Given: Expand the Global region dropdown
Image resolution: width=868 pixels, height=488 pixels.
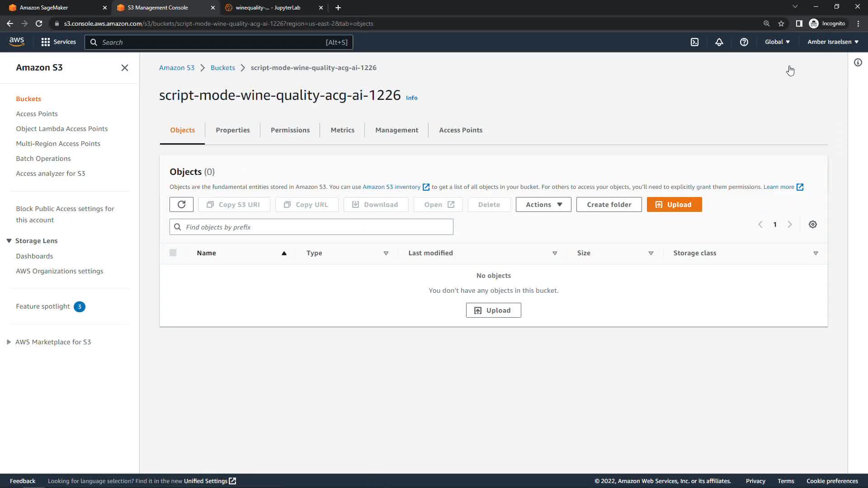Looking at the screenshot, I should coord(777,42).
